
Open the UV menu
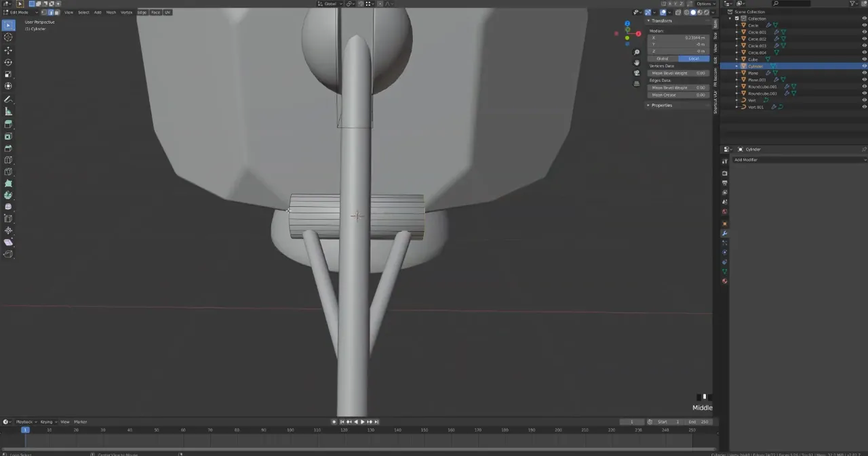click(167, 12)
